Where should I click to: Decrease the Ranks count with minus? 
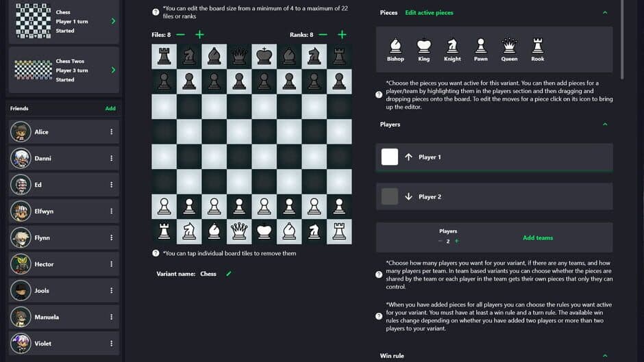(323, 35)
